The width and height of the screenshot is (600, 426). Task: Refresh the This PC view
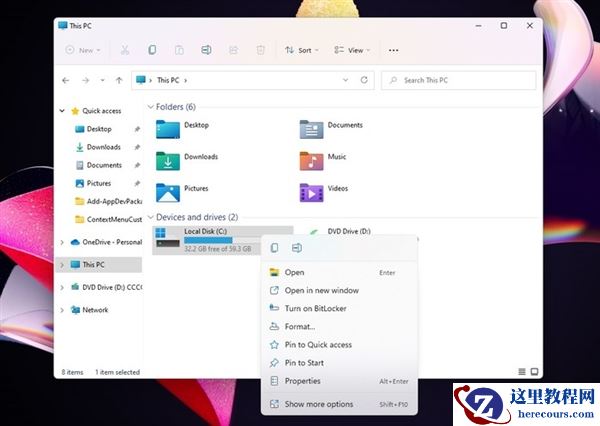click(x=364, y=80)
